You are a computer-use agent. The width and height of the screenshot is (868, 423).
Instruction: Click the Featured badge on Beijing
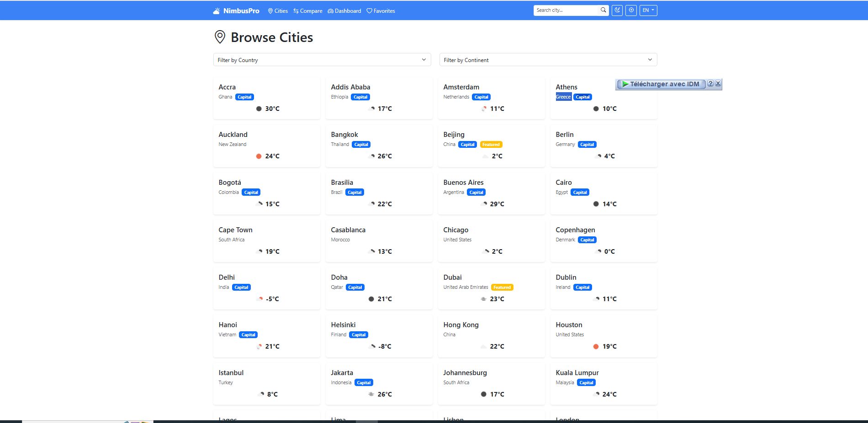pos(491,145)
